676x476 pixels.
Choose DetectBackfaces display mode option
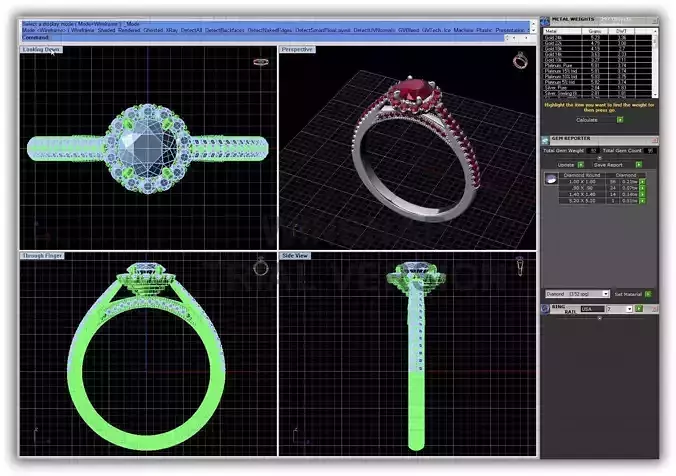click(x=224, y=30)
